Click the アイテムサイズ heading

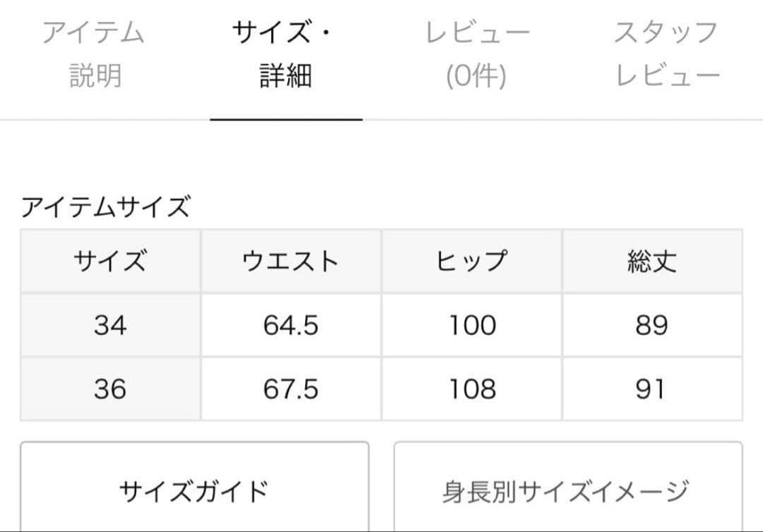pos(106,208)
